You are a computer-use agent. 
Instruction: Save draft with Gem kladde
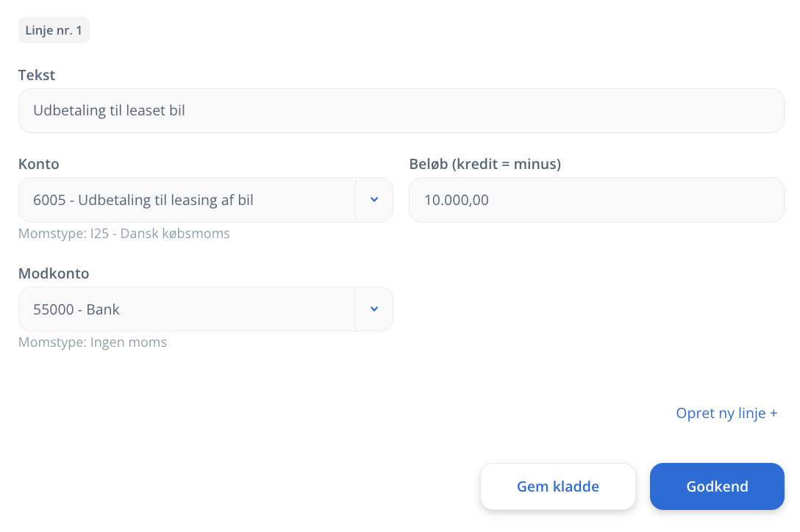tap(557, 486)
